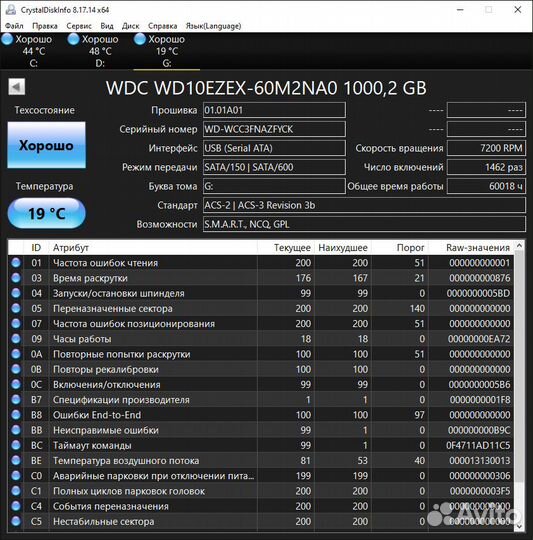
Task: Click the Буква тома field G:
Action: pos(274,186)
